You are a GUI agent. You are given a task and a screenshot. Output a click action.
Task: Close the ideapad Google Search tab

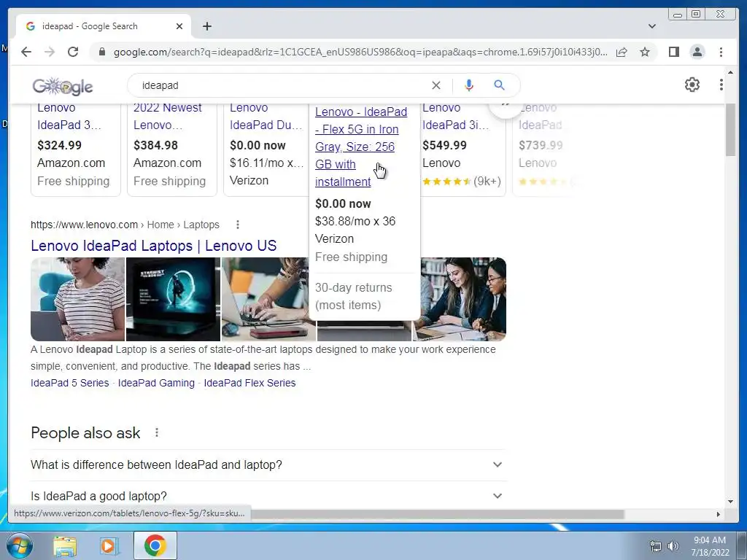(x=179, y=26)
